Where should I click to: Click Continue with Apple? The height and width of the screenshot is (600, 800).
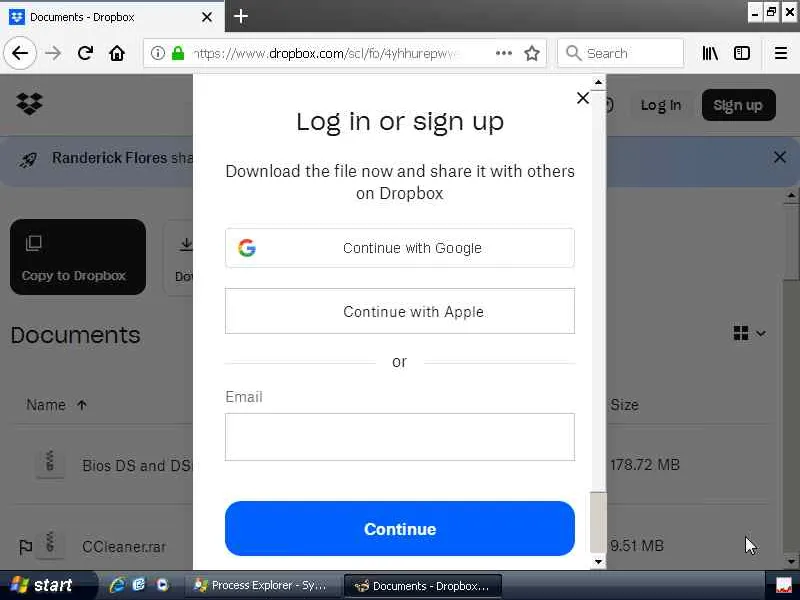pyautogui.click(x=399, y=311)
